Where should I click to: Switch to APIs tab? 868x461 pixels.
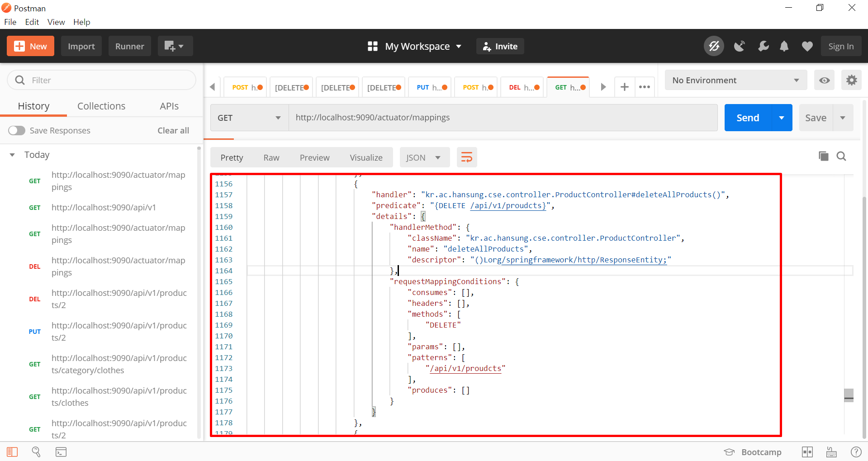(169, 106)
